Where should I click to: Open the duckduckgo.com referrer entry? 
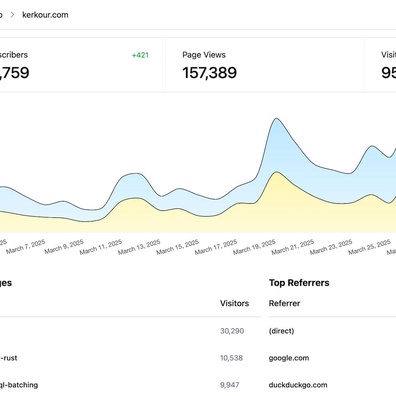click(298, 385)
